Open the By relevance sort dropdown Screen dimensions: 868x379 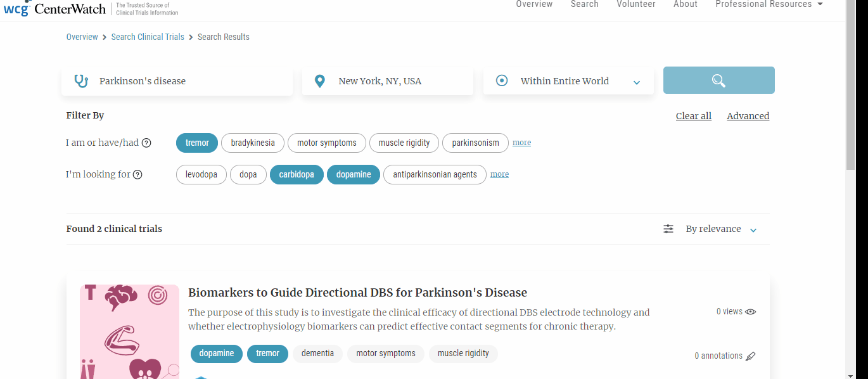(721, 229)
